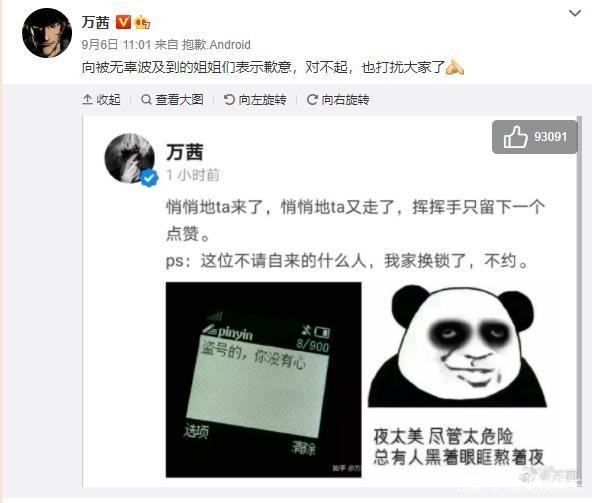Click the upward arrow collapse icon
The width and height of the screenshot is (592, 503).
pos(87,100)
